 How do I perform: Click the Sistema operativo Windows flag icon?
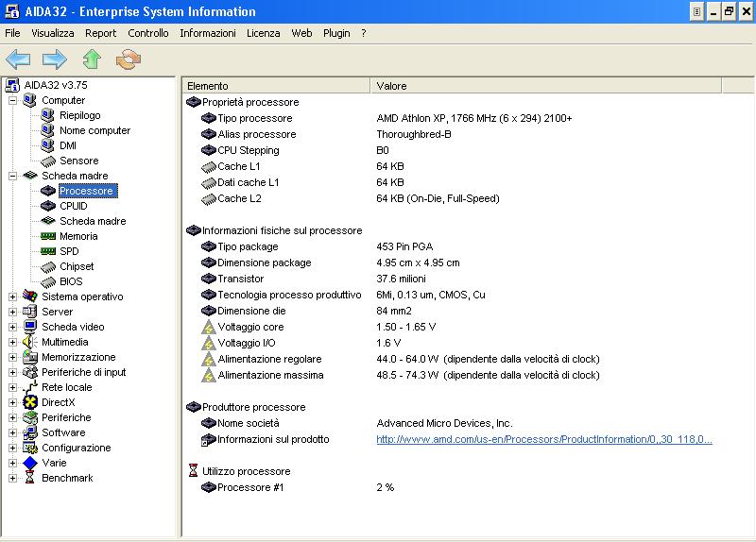30,296
